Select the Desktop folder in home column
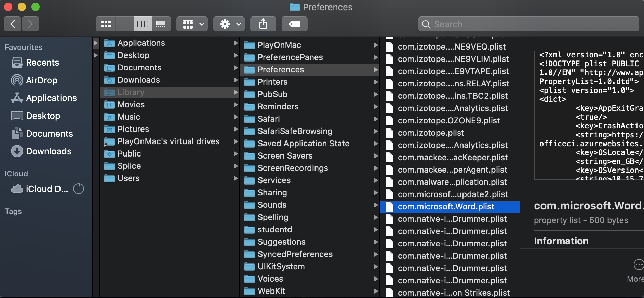Screen dimensions: 644x298 coord(170,55)
